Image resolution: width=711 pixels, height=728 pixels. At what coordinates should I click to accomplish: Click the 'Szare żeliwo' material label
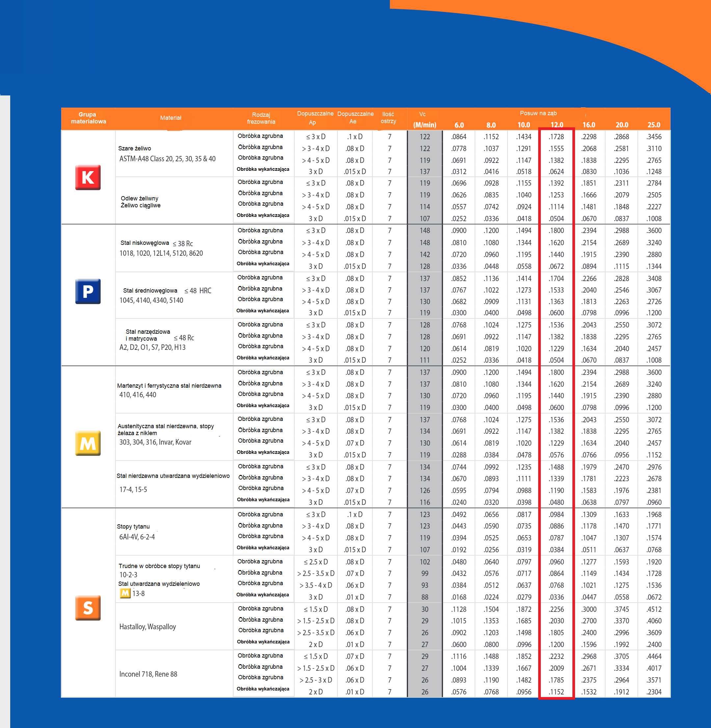134,148
